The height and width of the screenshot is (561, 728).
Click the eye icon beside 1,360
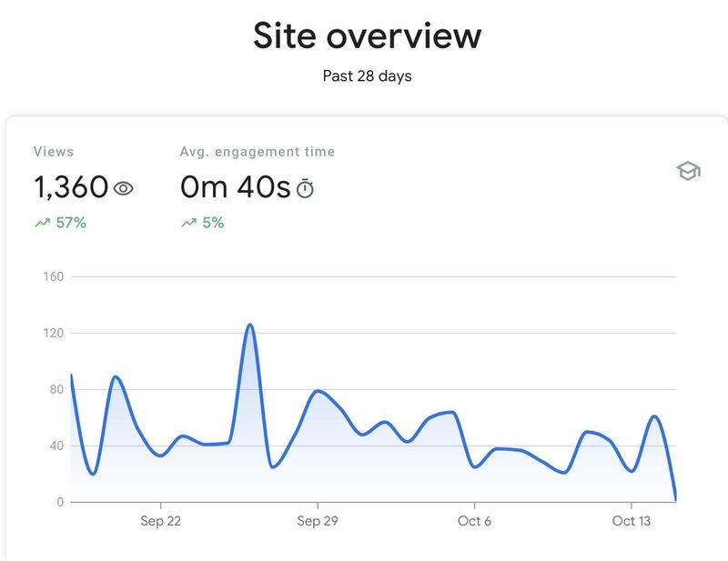point(124,188)
